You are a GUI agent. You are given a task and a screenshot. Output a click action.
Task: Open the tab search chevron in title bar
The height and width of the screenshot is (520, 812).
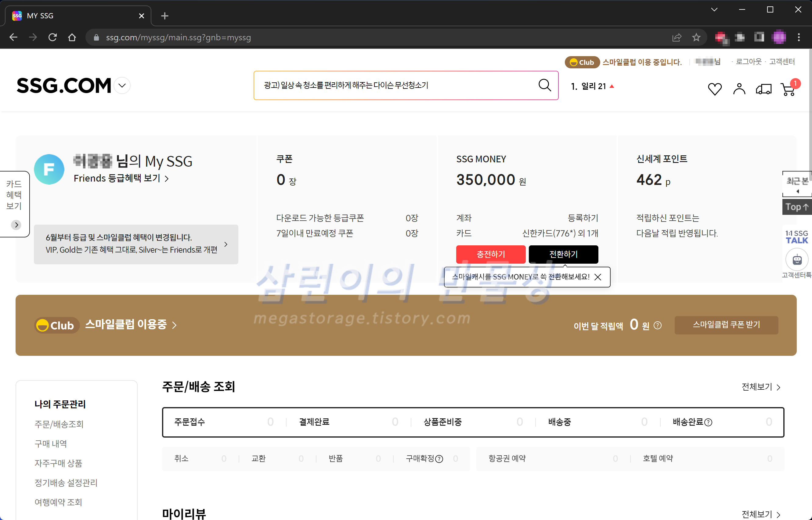point(714,9)
